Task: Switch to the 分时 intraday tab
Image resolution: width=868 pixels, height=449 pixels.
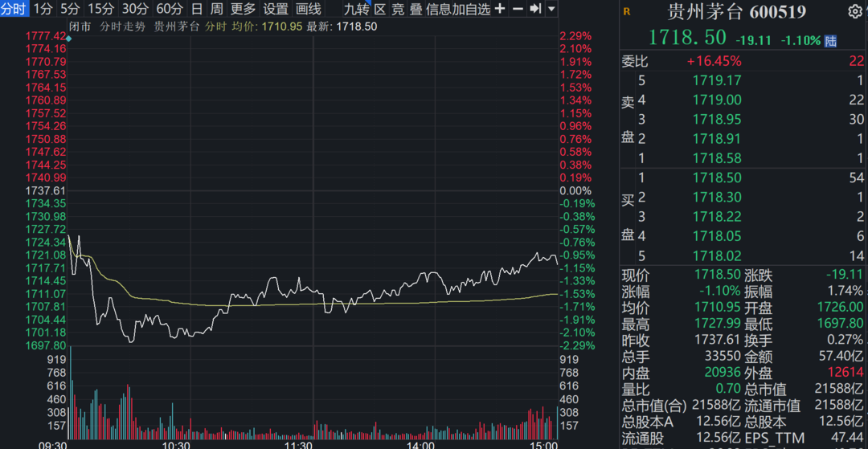Action: pyautogui.click(x=14, y=9)
